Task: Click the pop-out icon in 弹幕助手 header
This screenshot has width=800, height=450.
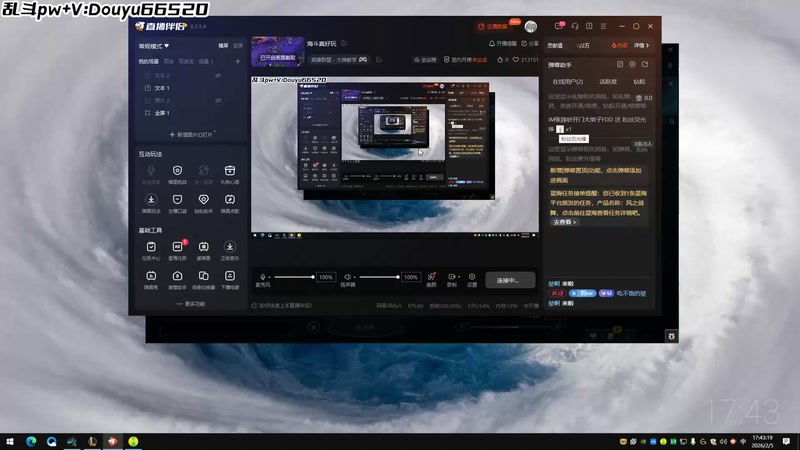Action: pos(645,64)
